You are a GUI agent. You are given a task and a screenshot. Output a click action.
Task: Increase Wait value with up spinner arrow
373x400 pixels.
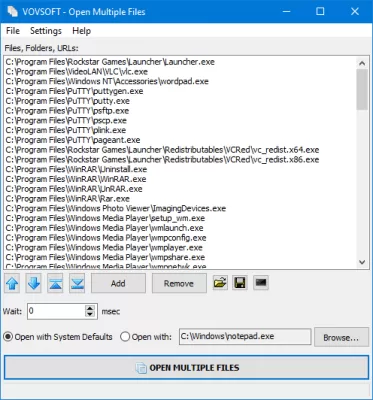click(90, 308)
